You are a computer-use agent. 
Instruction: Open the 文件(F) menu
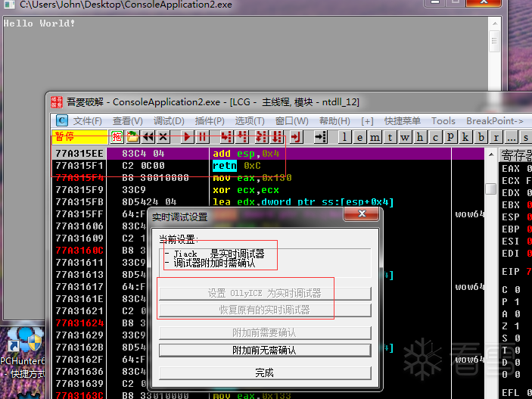click(x=87, y=121)
